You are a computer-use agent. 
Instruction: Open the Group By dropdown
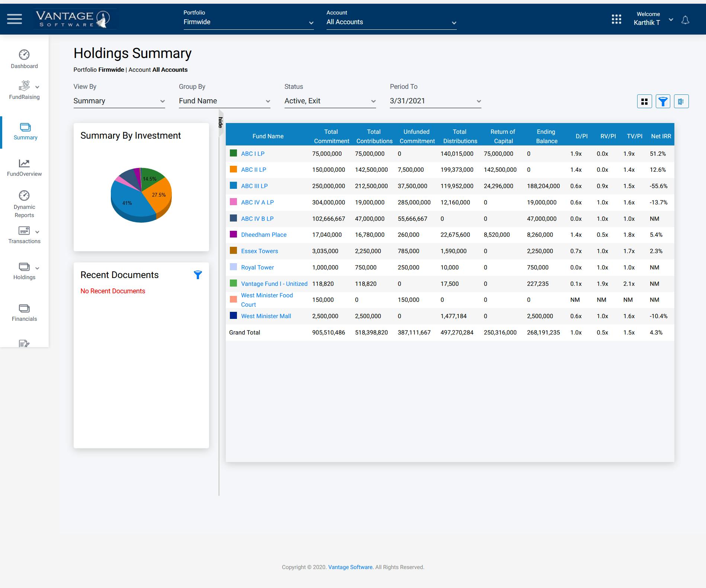coord(224,101)
